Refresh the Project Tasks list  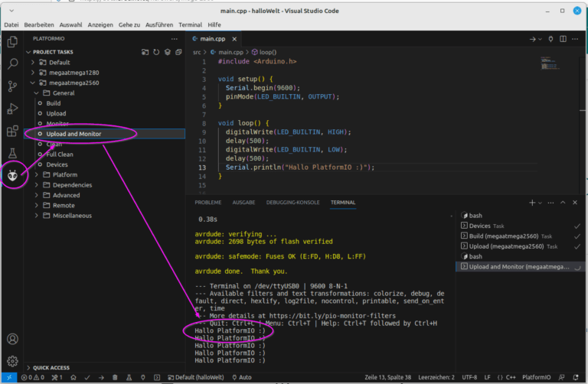(156, 52)
